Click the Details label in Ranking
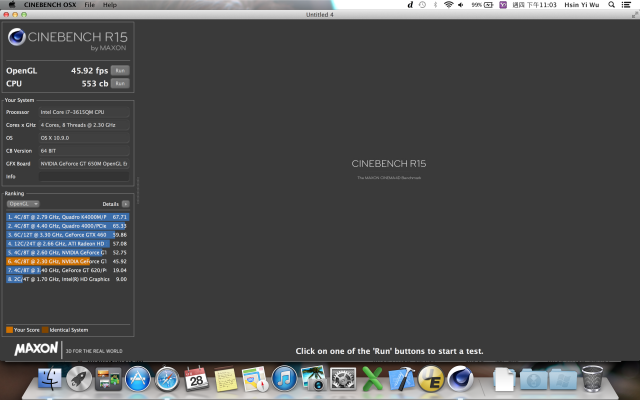This screenshot has width=640, height=400. pos(110,204)
